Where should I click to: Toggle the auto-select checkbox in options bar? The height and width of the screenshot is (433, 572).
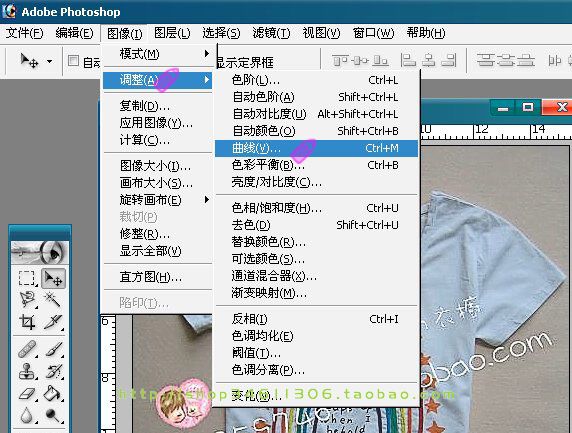coord(73,60)
